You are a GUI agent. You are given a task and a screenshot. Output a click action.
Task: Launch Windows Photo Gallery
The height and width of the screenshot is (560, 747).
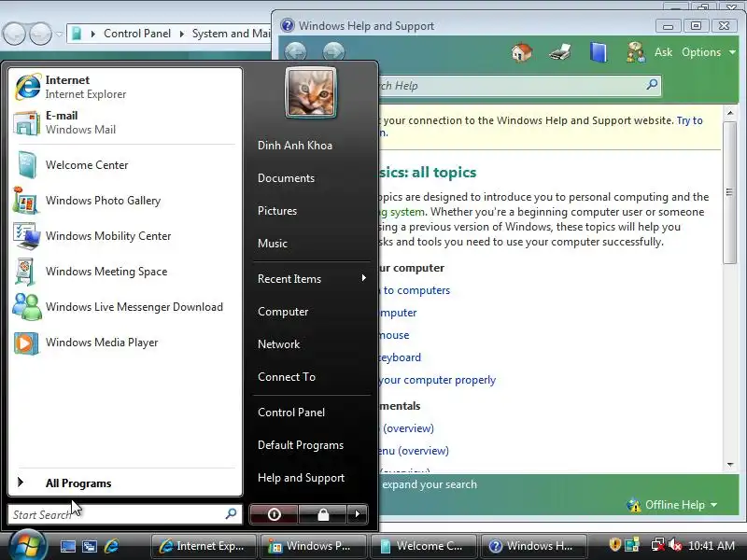coord(125,201)
